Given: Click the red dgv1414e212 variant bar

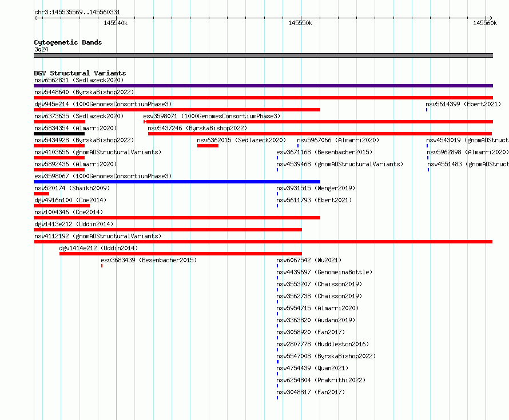Looking at the screenshot, I should pyautogui.click(x=181, y=254).
